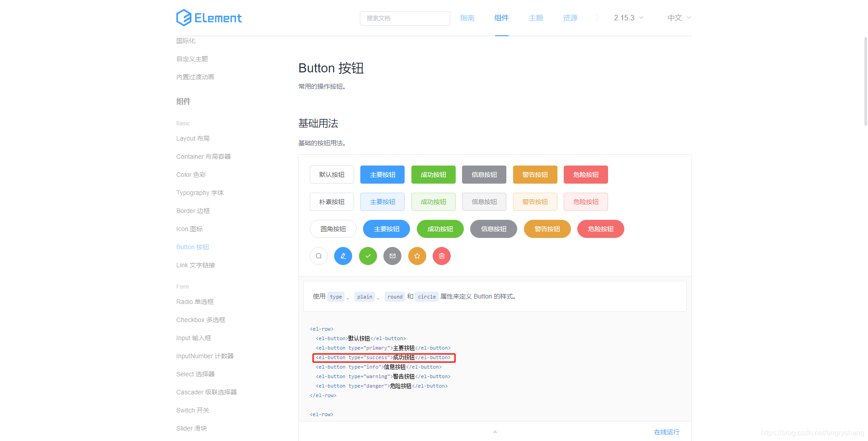
Task: Collapse the code panel with the caret
Action: point(495,432)
